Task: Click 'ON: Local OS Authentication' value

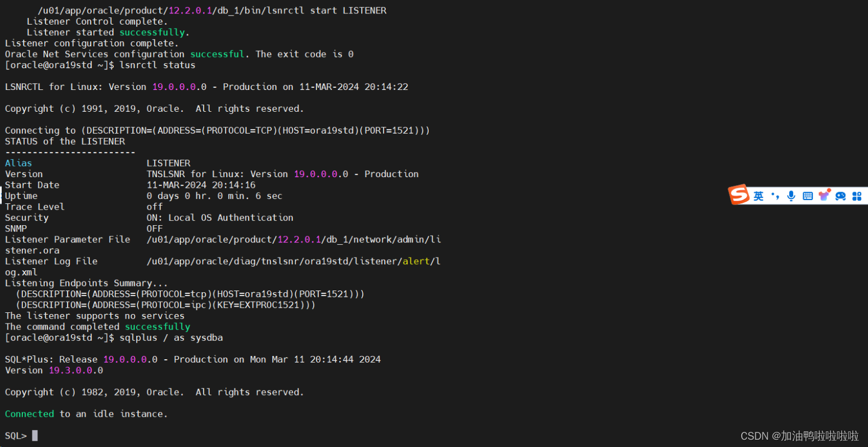Action: pos(220,217)
